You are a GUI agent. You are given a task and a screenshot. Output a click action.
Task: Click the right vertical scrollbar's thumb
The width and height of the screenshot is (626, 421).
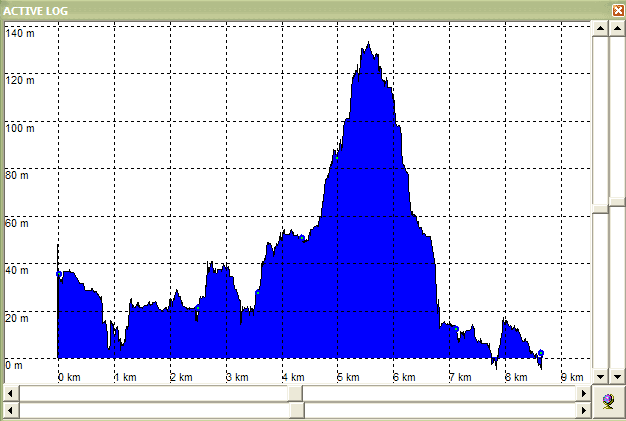[617, 201]
